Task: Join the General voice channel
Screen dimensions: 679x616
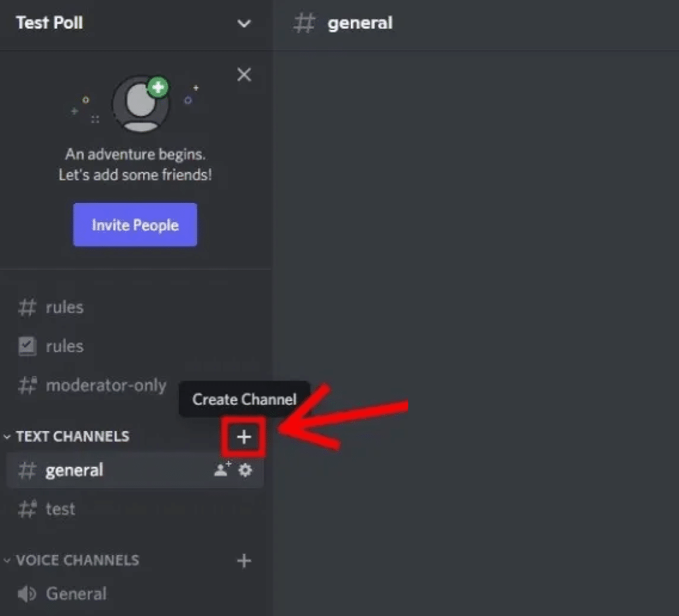Action: 76,593
